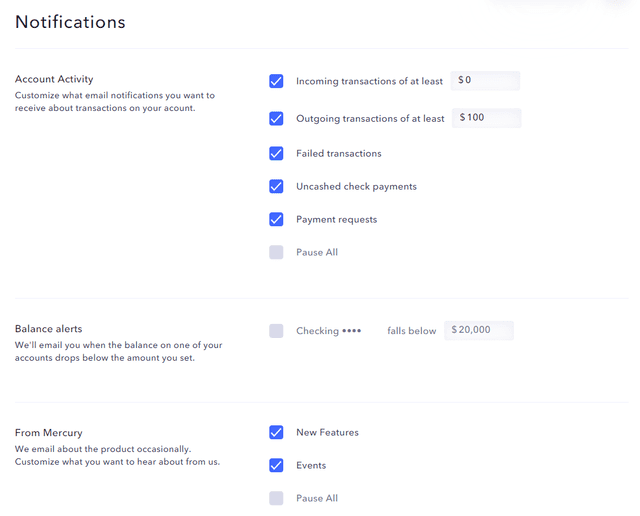The width and height of the screenshot is (640, 516).
Task: Uncheck the New Features checkbox
Action: [276, 432]
